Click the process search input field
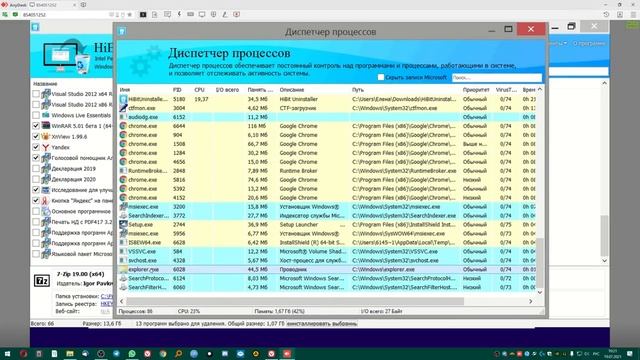This screenshot has width=640, height=360. (x=497, y=77)
